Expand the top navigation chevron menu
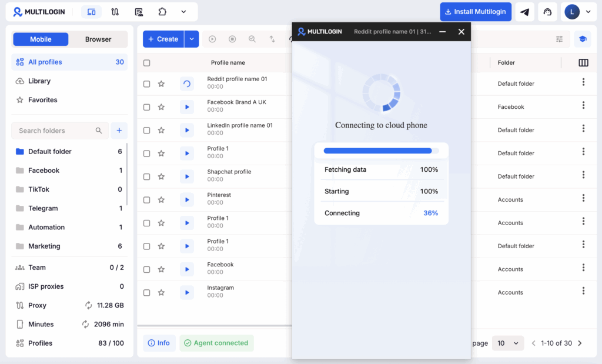Image resolution: width=602 pixels, height=364 pixels. point(183,12)
